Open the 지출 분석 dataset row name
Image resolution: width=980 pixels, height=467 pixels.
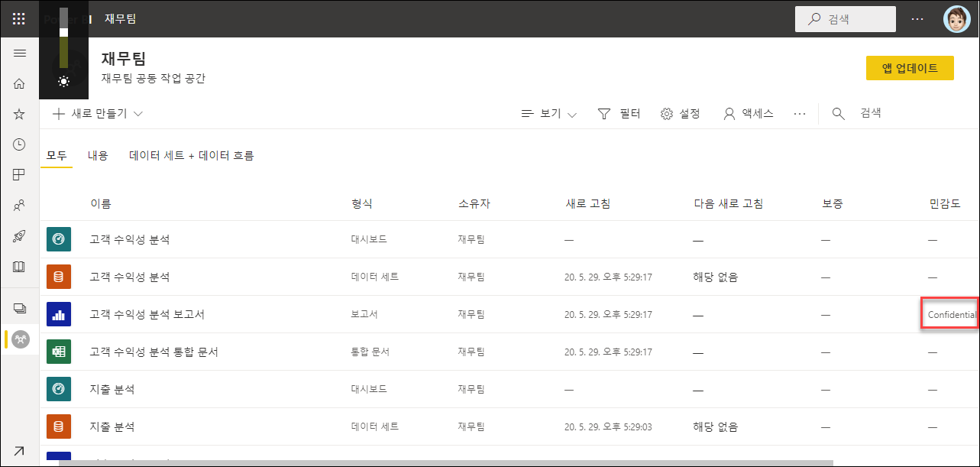(x=112, y=426)
